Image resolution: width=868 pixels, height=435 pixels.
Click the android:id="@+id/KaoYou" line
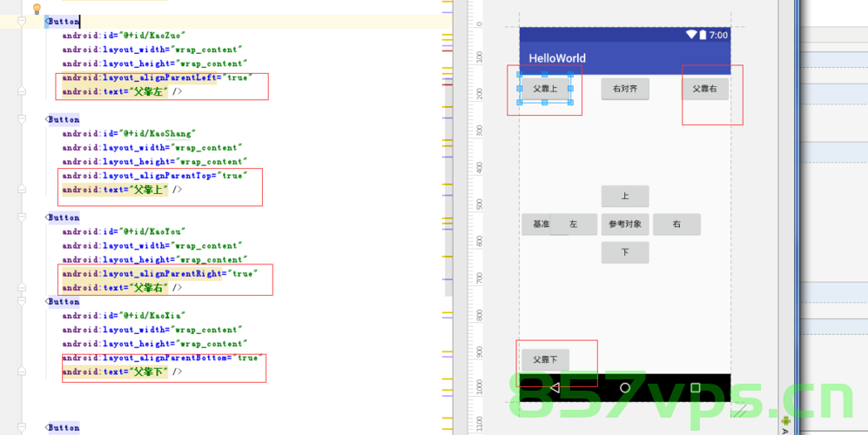pos(124,231)
